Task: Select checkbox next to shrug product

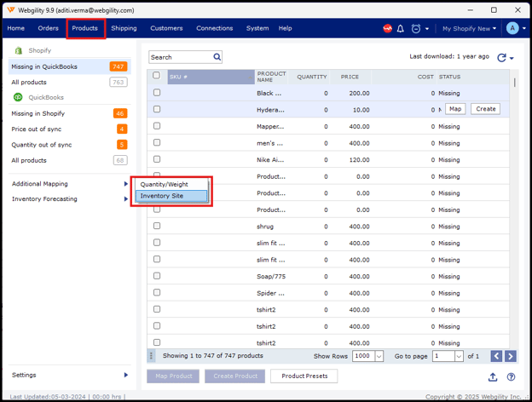Action: pyautogui.click(x=156, y=227)
